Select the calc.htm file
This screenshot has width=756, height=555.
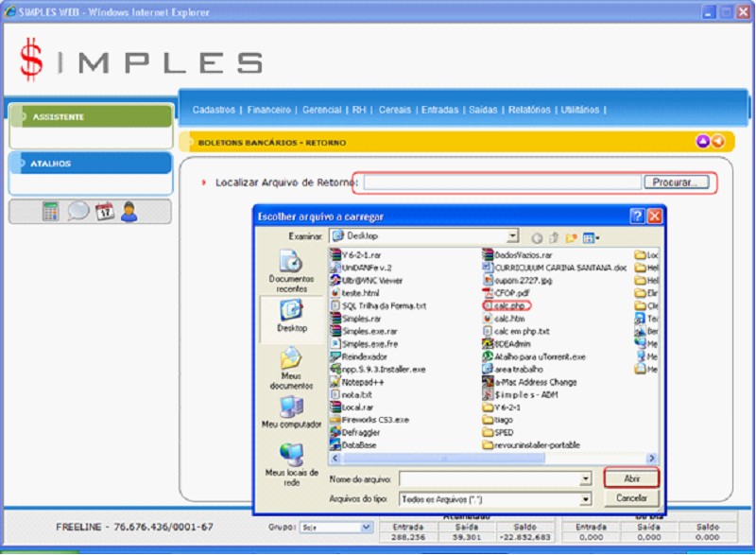coord(505,319)
